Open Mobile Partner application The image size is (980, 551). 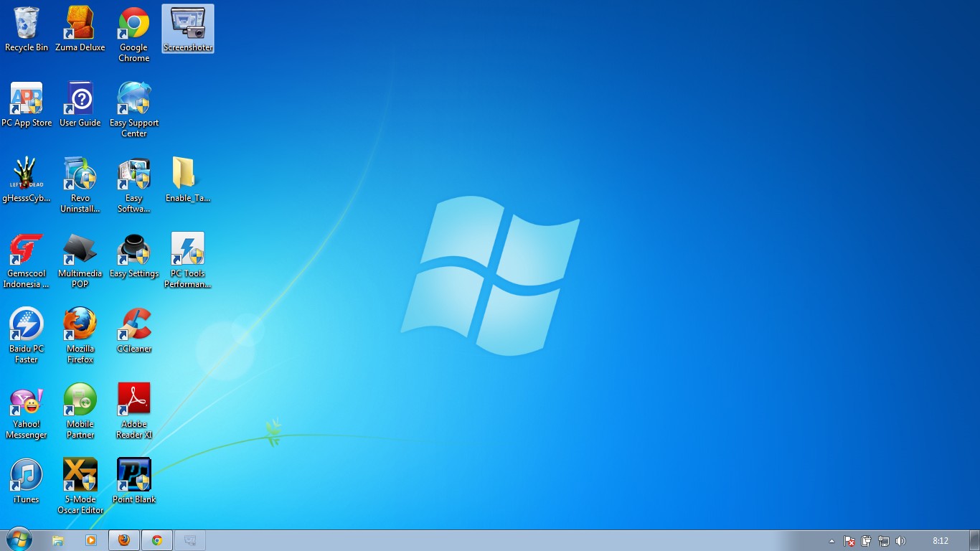click(x=80, y=398)
